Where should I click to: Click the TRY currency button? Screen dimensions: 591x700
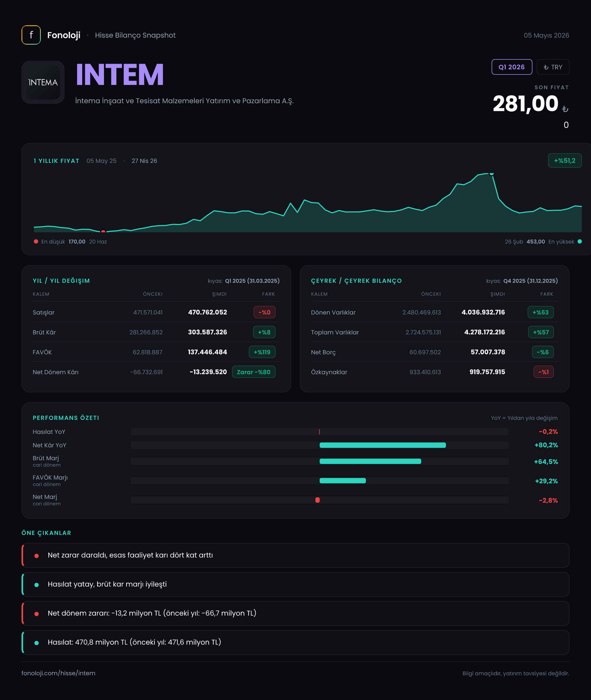click(553, 67)
